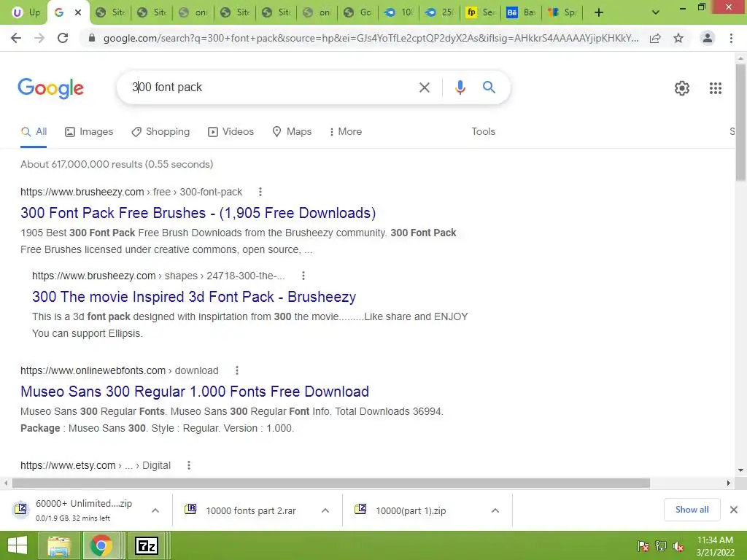Screen dimensions: 747x560
Task: Click the scroll-down arrow of vertical scrollbar
Action: [740, 470]
